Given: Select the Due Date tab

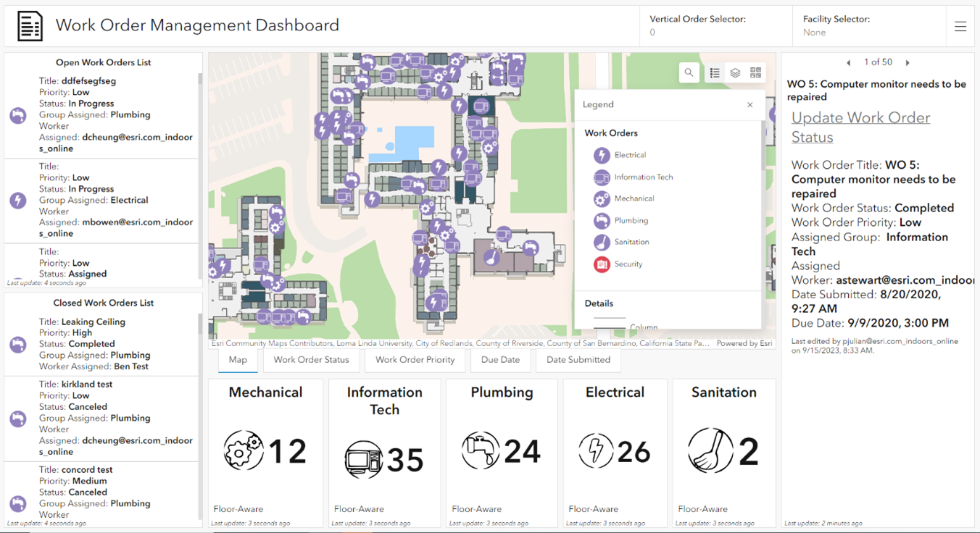Looking at the screenshot, I should pyautogui.click(x=500, y=359).
